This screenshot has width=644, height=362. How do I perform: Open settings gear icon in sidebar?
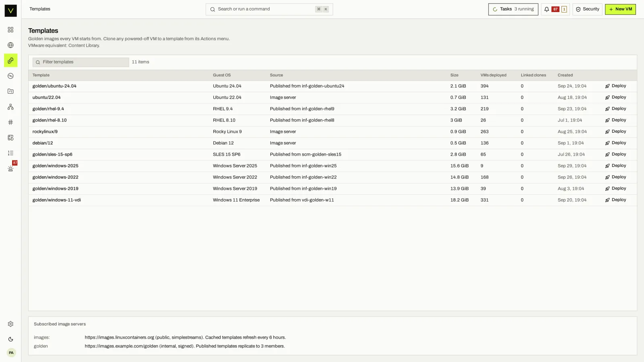tap(10, 324)
